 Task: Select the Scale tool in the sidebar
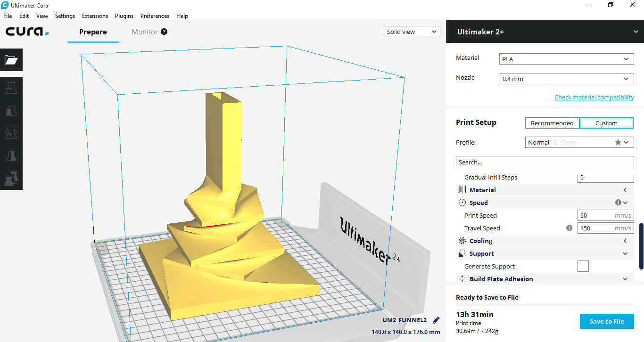coord(11,111)
